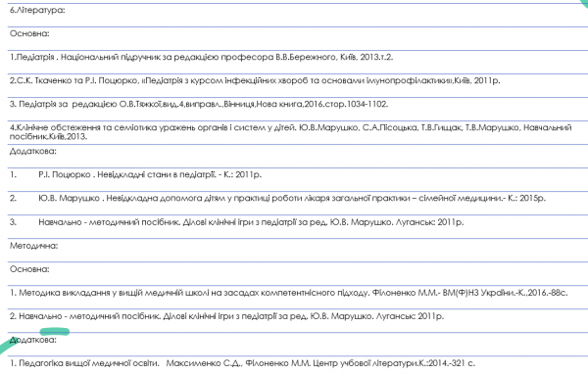The width and height of the screenshot is (588, 375).
Task: Select the last 'Додаткова:' label
Action: (33, 340)
